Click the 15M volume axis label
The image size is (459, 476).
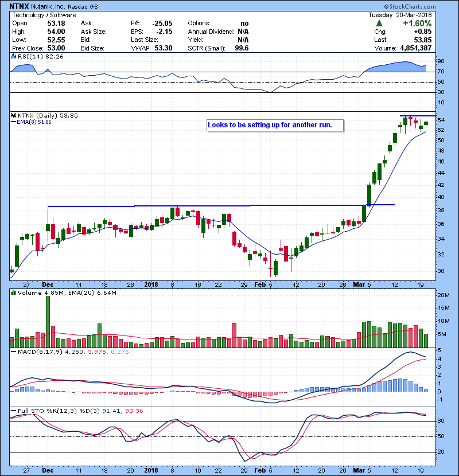click(443, 308)
